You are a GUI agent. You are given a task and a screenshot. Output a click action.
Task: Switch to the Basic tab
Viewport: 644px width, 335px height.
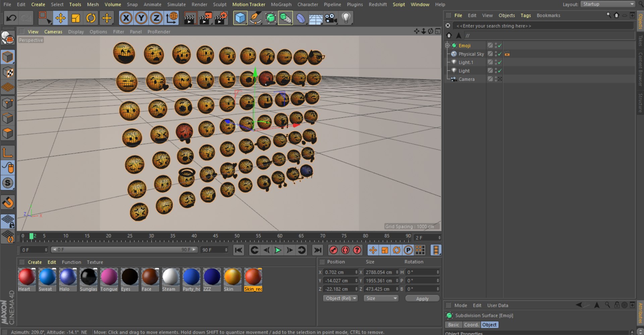click(x=453, y=325)
